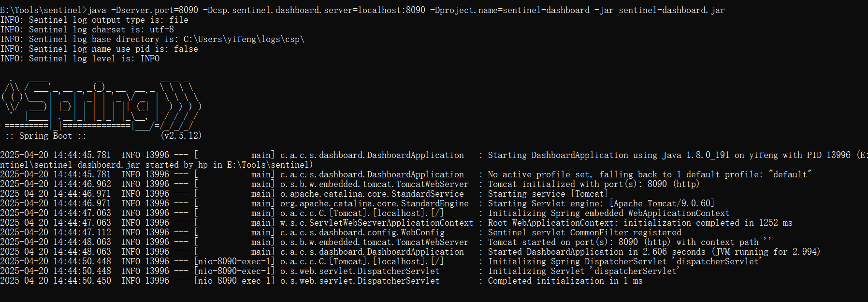Click the log base directory path C:\Users\yifeng\logs\csp\
This screenshot has width=868, height=302.
244,39
